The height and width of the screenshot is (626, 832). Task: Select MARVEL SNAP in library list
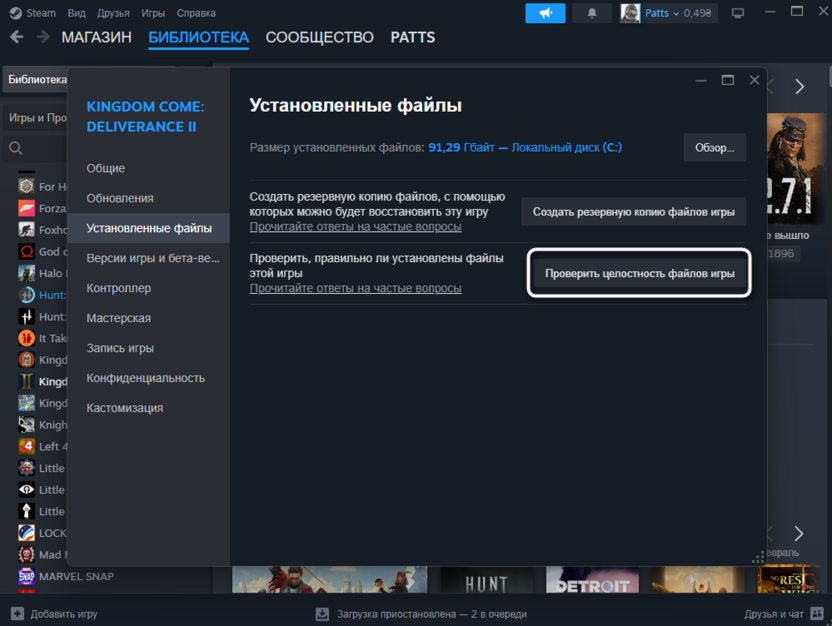coord(66,576)
